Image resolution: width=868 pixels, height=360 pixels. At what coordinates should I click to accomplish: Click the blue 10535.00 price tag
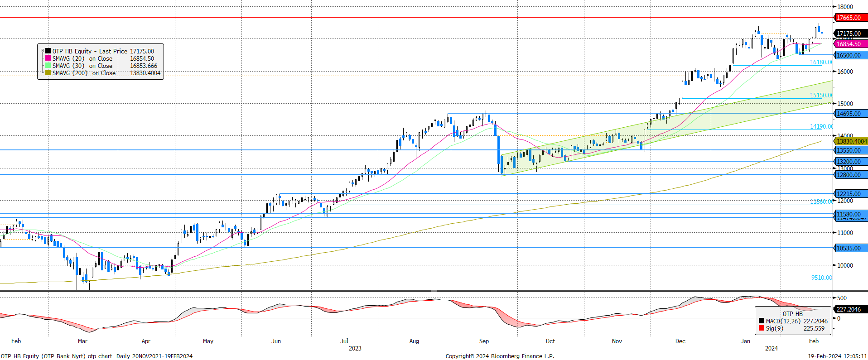851,248
